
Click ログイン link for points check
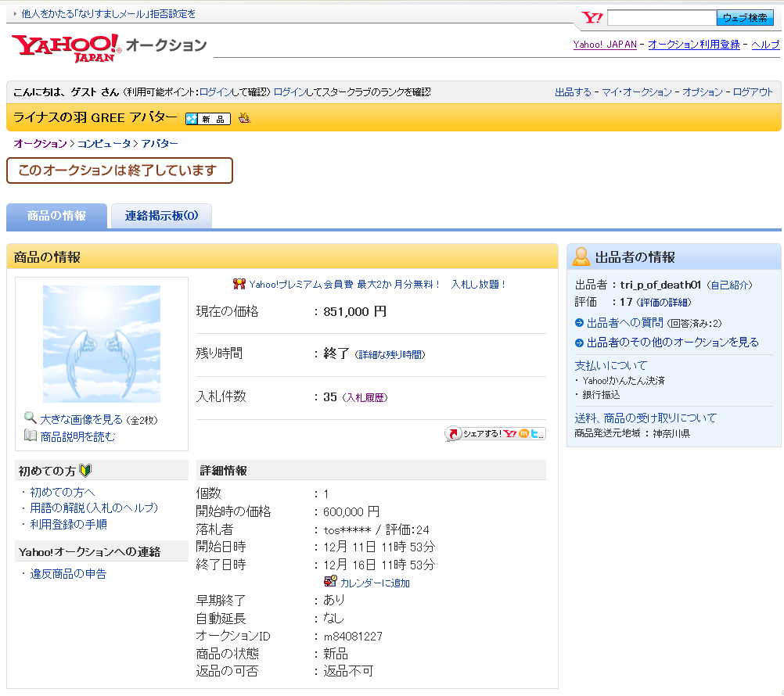click(x=215, y=92)
